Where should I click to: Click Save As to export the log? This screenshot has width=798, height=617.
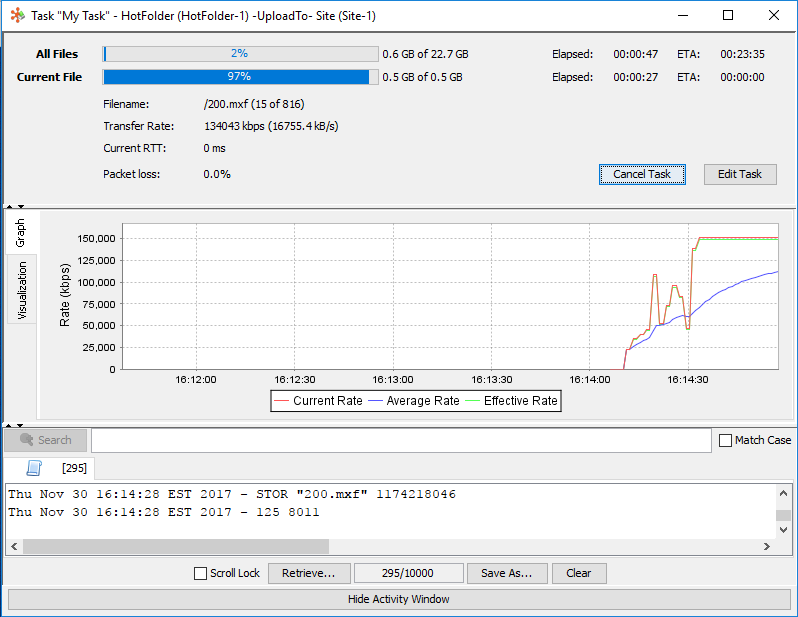[507, 574]
